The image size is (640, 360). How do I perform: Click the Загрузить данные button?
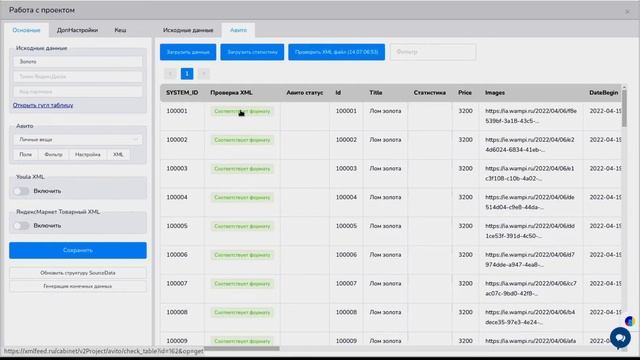coord(188,52)
